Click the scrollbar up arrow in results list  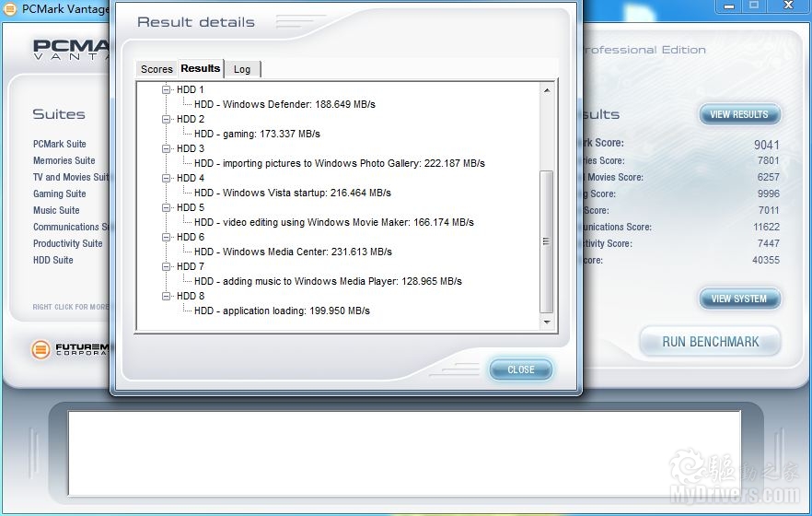pyautogui.click(x=546, y=90)
